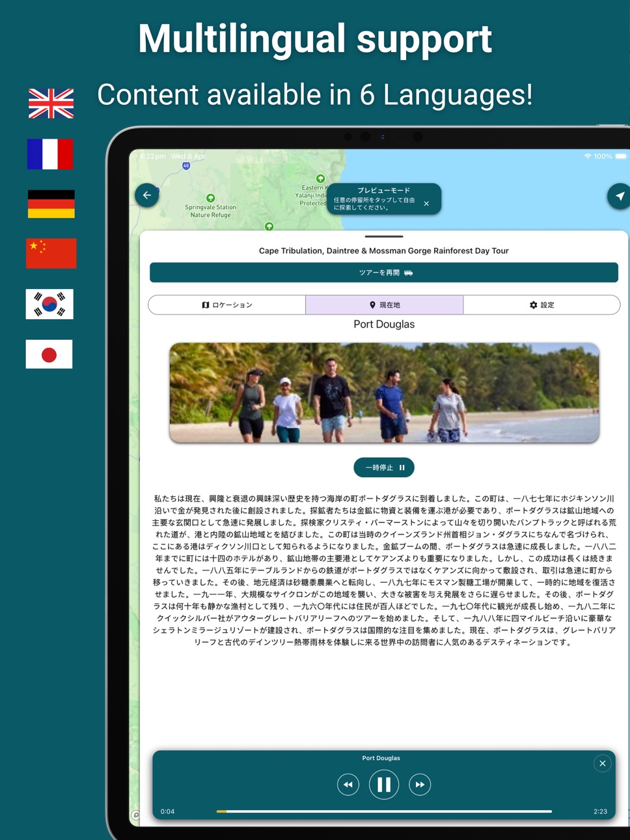Tap the Eastern Kuku Yalanji map marker
Screen dimensions: 630x840
(320, 178)
